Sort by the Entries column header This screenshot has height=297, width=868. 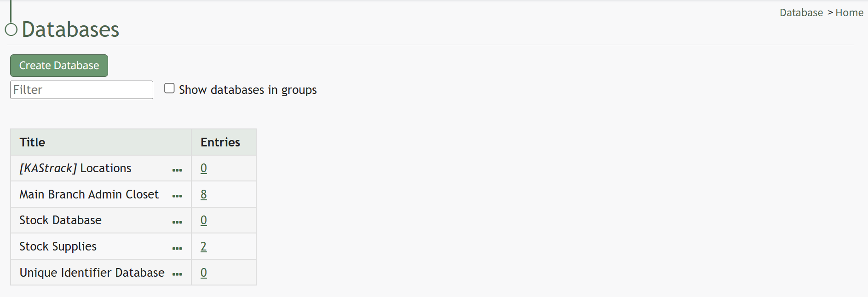220,142
